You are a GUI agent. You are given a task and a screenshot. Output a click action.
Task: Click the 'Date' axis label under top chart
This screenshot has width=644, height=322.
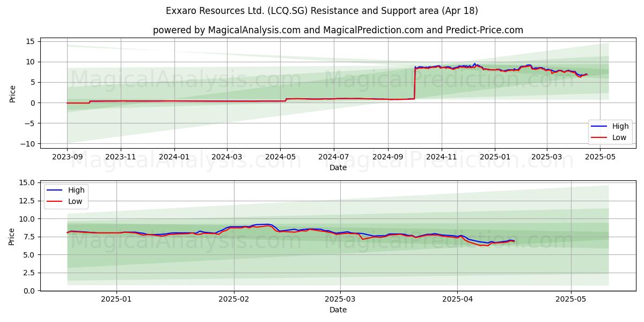[x=338, y=167]
